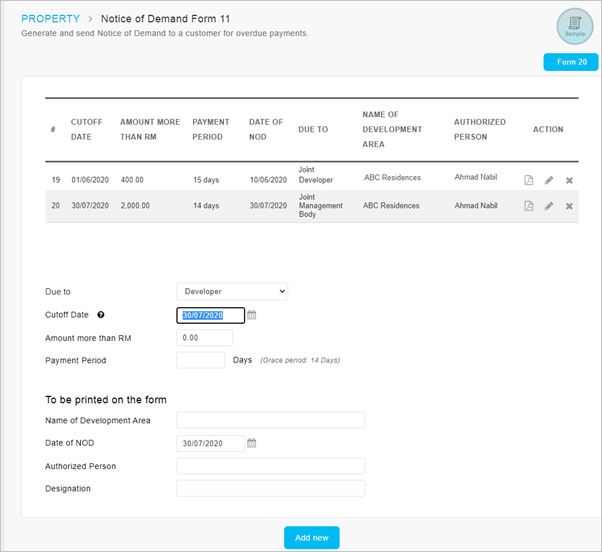Edit row 19 with the pencil icon
The height and width of the screenshot is (552, 602).
click(x=549, y=180)
